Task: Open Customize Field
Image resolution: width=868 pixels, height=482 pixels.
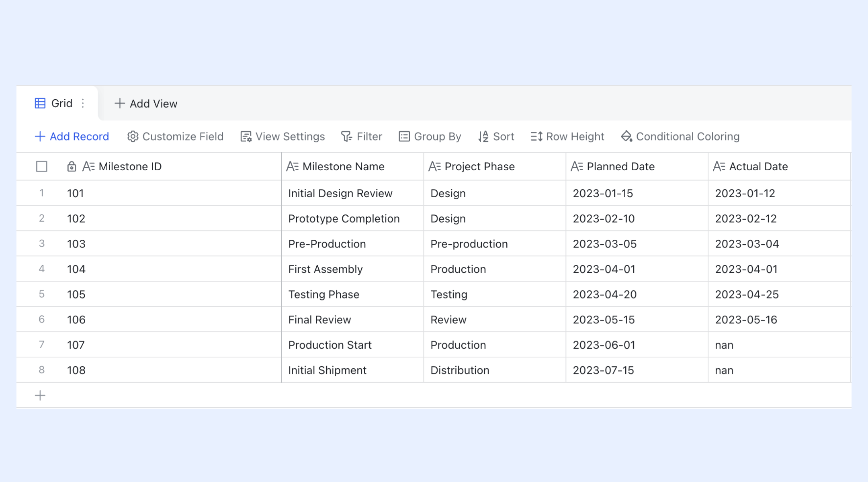Action: pyautogui.click(x=175, y=137)
